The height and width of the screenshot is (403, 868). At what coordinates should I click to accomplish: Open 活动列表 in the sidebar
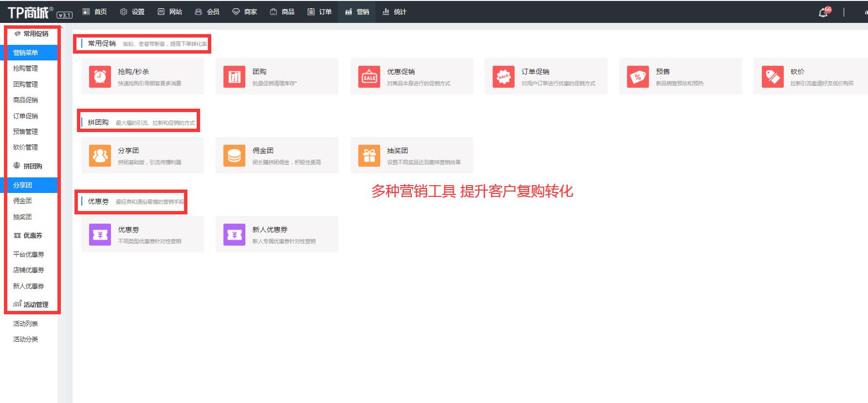[x=25, y=324]
